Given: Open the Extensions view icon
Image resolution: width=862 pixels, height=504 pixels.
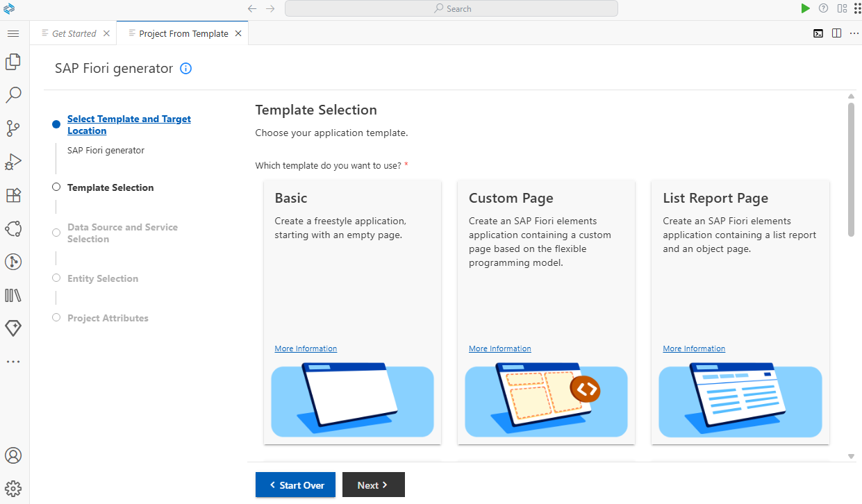Looking at the screenshot, I should (13, 195).
